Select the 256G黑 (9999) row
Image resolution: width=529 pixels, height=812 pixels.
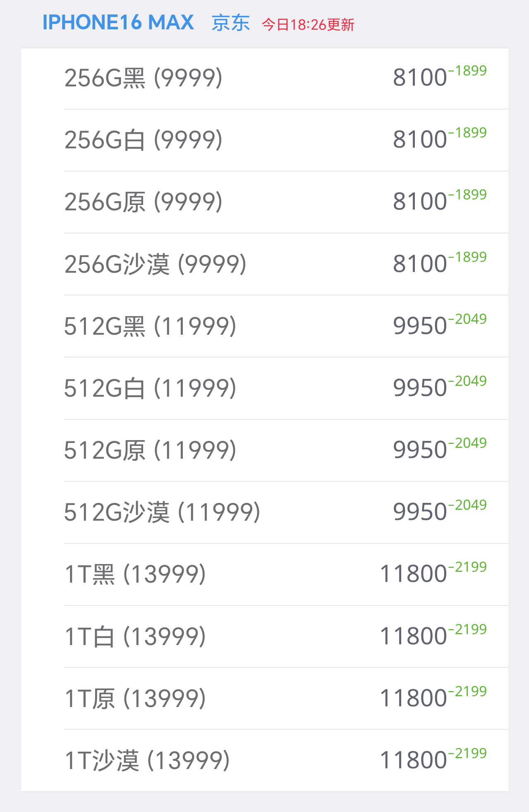(143, 78)
